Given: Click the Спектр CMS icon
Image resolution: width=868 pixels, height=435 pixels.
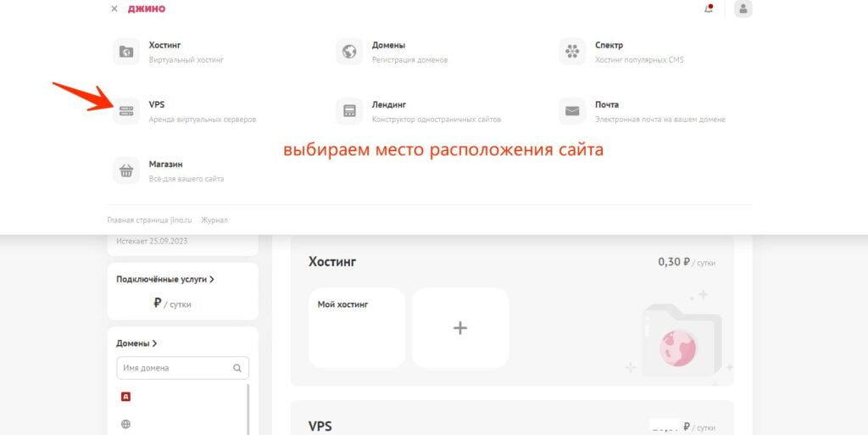Looking at the screenshot, I should (572, 52).
